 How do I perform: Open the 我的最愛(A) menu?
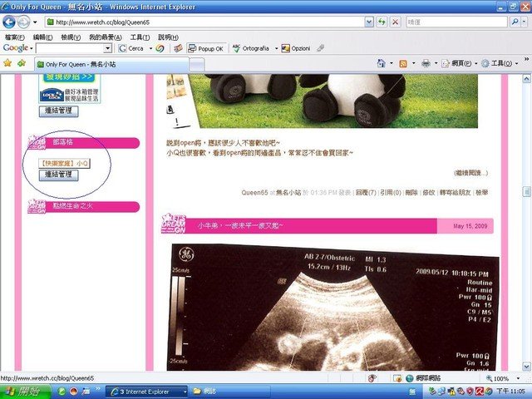(x=106, y=37)
